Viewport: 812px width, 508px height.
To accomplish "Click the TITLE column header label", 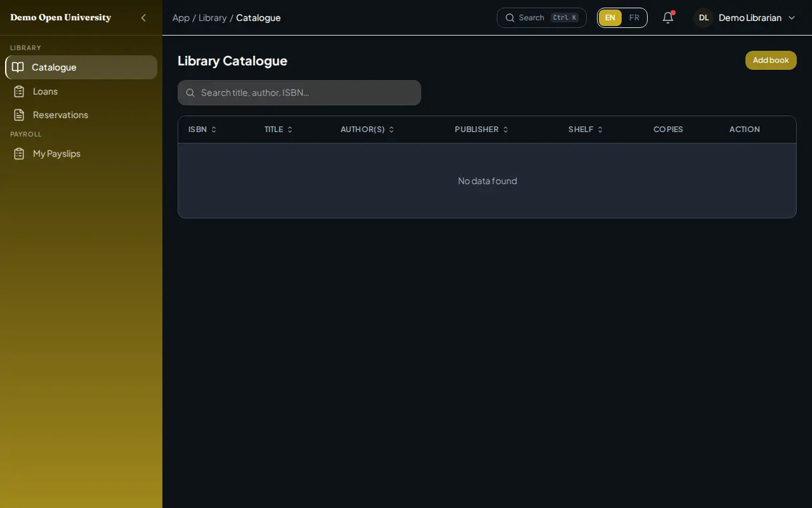I will pyautogui.click(x=273, y=130).
